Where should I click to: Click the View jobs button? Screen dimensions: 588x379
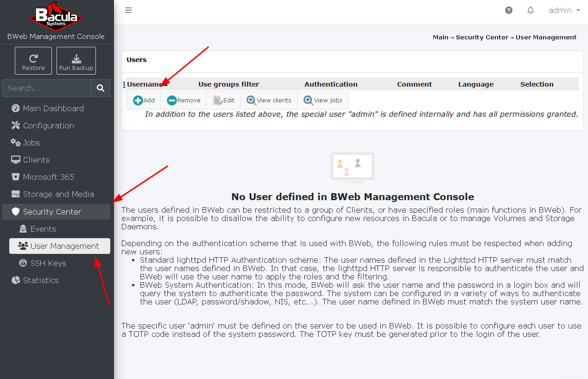[322, 101]
